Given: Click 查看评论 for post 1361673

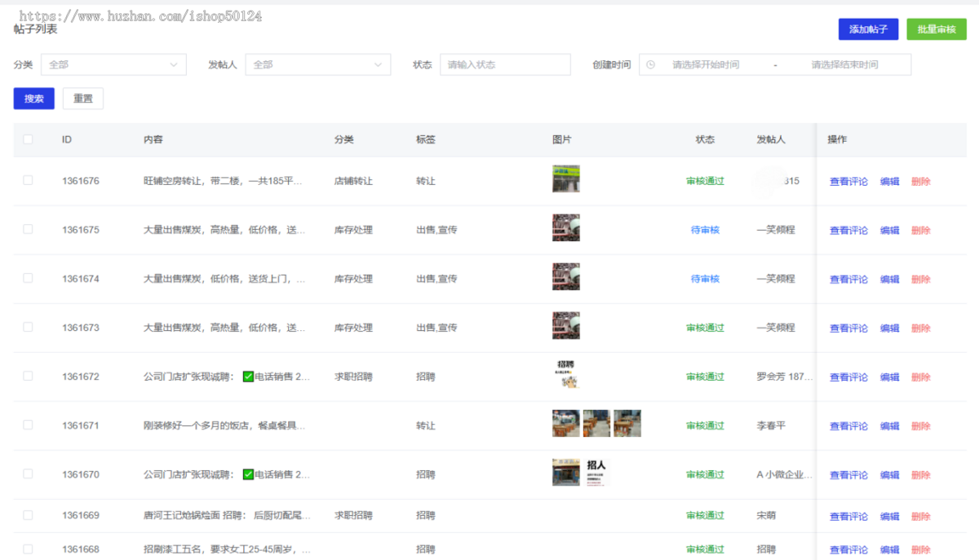Looking at the screenshot, I should 848,328.
